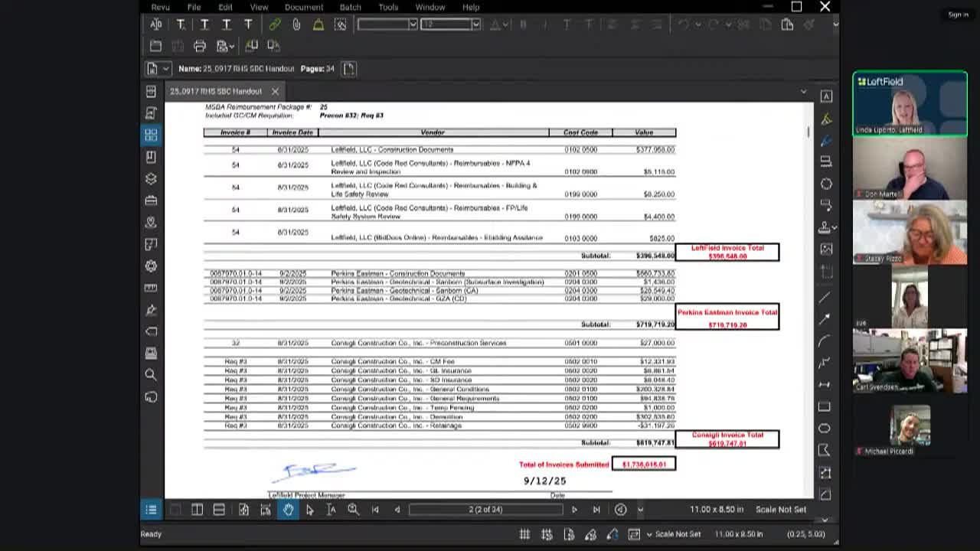980x551 pixels.
Task: Toggle split view side-by-side mode
Action: point(197,510)
